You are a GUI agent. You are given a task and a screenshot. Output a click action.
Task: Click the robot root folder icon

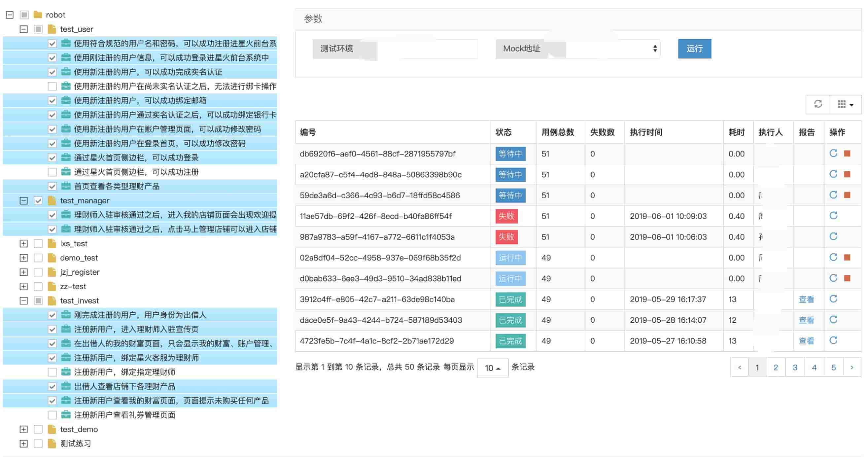coord(38,15)
